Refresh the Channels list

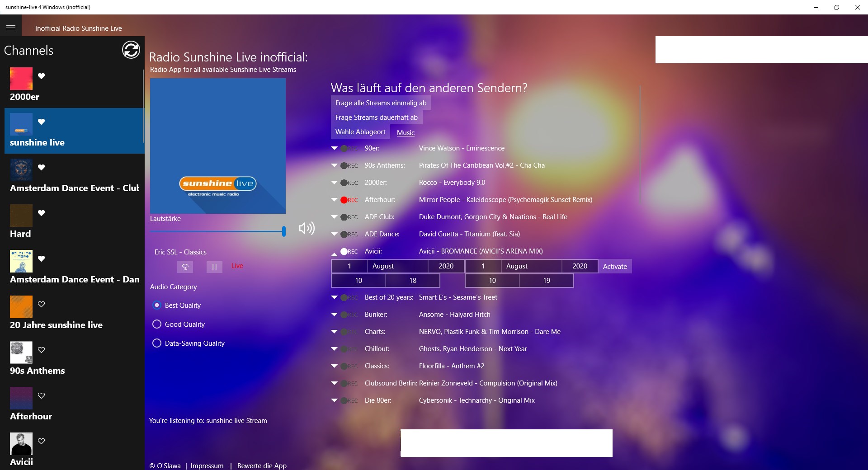(131, 50)
